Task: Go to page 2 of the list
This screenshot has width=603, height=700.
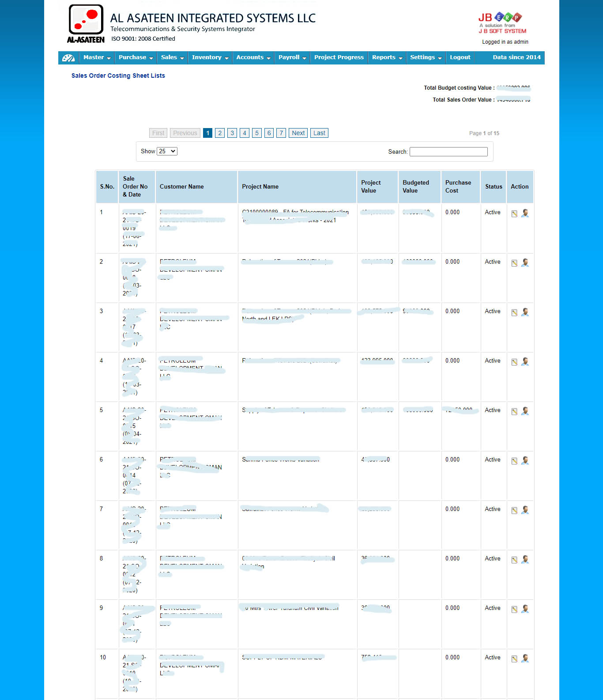Action: click(220, 133)
